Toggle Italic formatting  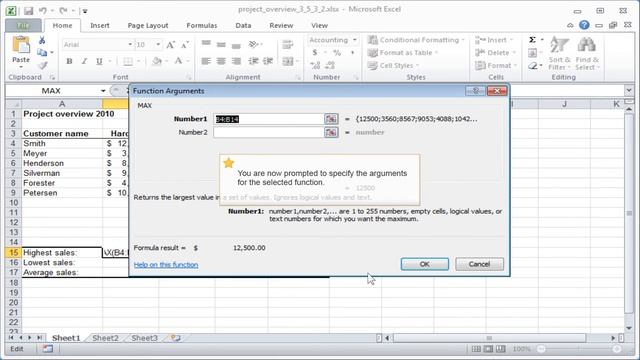point(84,61)
